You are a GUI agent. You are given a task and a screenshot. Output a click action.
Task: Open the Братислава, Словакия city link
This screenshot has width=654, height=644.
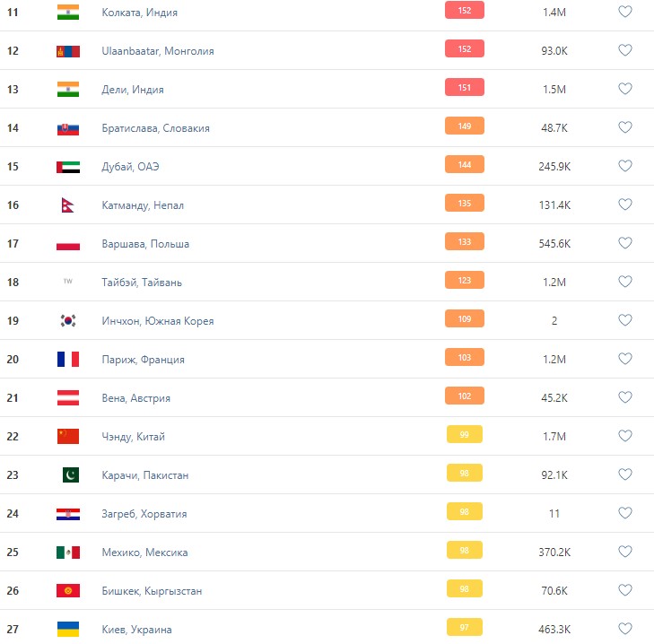[x=155, y=128]
